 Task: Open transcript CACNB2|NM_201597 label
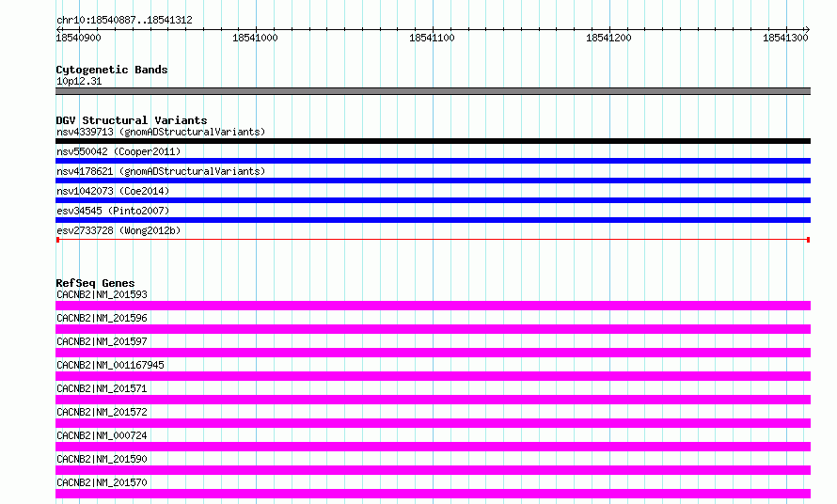coord(102,341)
